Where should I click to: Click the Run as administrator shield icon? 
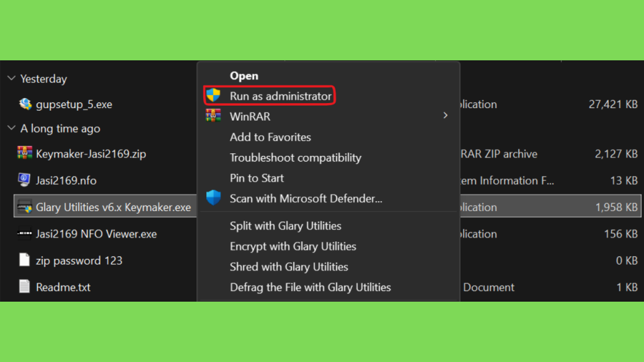[214, 96]
